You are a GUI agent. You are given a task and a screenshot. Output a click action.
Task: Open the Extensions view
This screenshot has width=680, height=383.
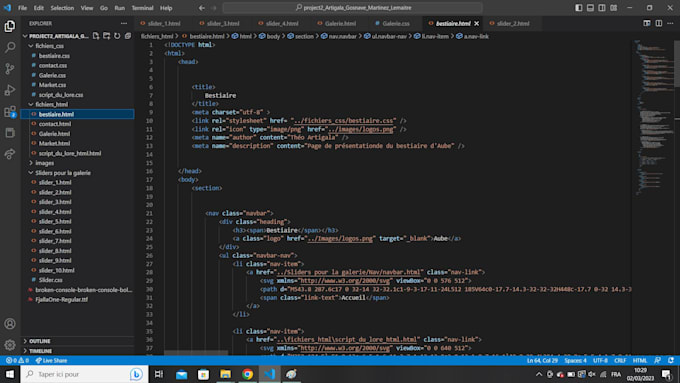click(x=10, y=111)
